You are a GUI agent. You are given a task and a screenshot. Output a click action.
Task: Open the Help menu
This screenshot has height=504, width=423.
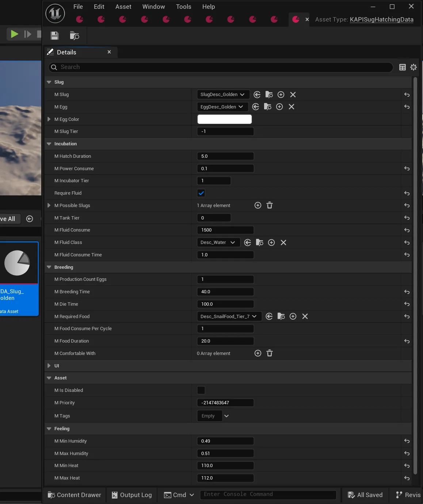coord(209,7)
